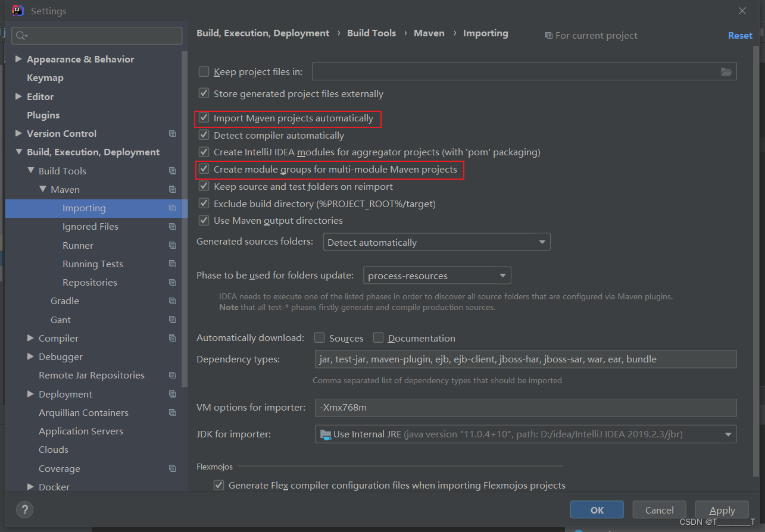
Task: Open Generated sources folders dropdown
Action: 436,242
